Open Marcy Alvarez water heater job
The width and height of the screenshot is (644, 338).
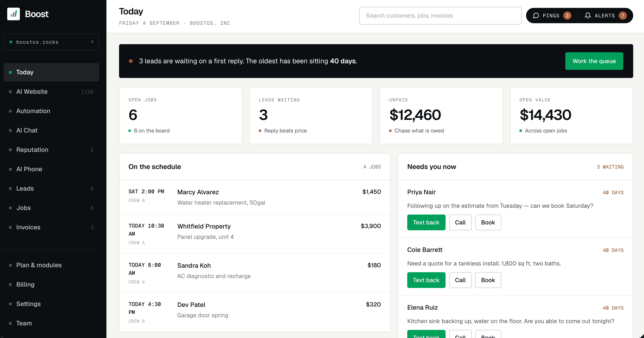click(255, 197)
